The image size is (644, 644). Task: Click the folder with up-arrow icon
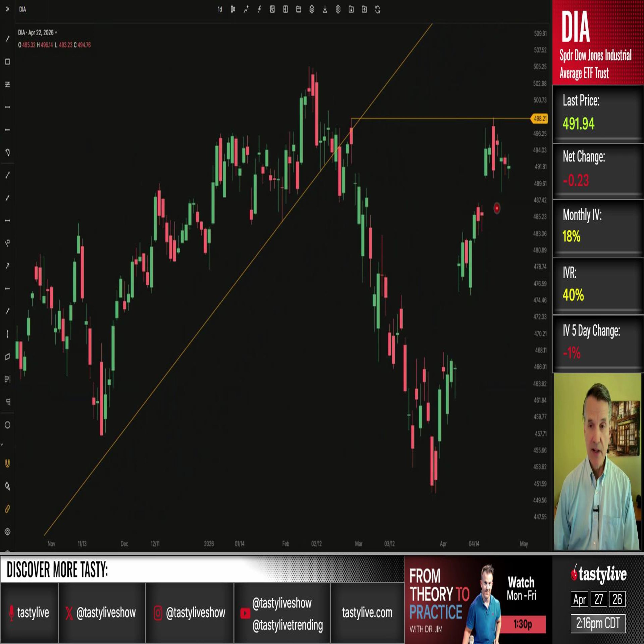click(x=364, y=10)
